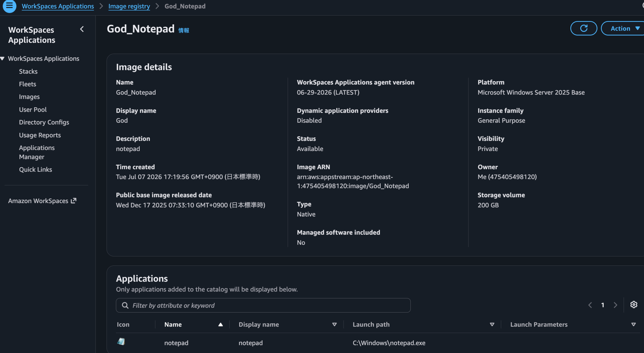644x353 pixels.
Task: Click the instance family value General Purpose
Action: coord(501,121)
